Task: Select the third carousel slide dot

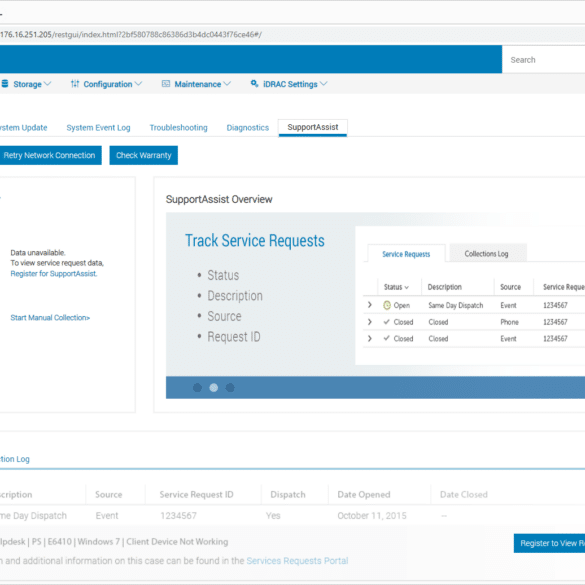Action: click(x=230, y=388)
